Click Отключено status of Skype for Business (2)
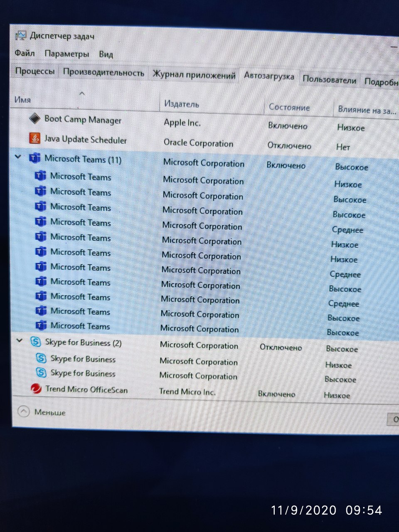Viewport: 399px width, 532px height. [281, 347]
